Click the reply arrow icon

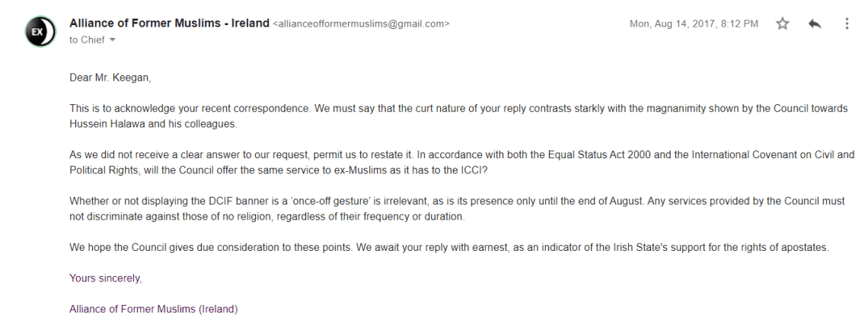pos(814,24)
